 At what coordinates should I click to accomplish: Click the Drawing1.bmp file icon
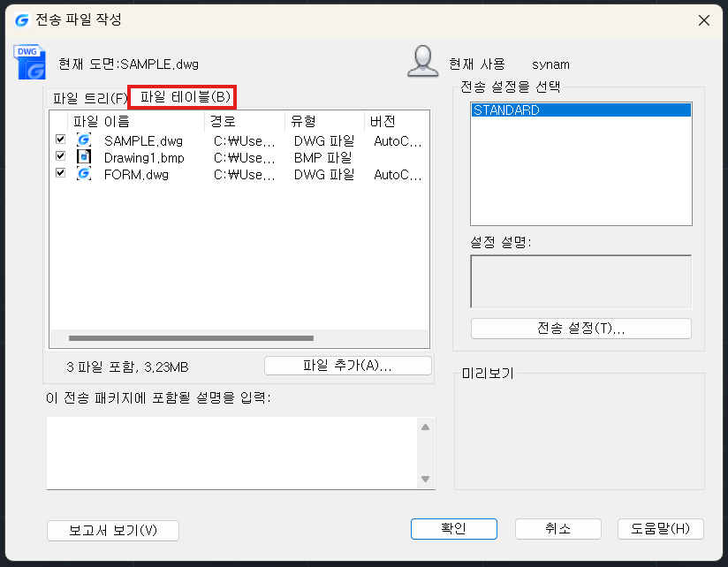coord(84,157)
